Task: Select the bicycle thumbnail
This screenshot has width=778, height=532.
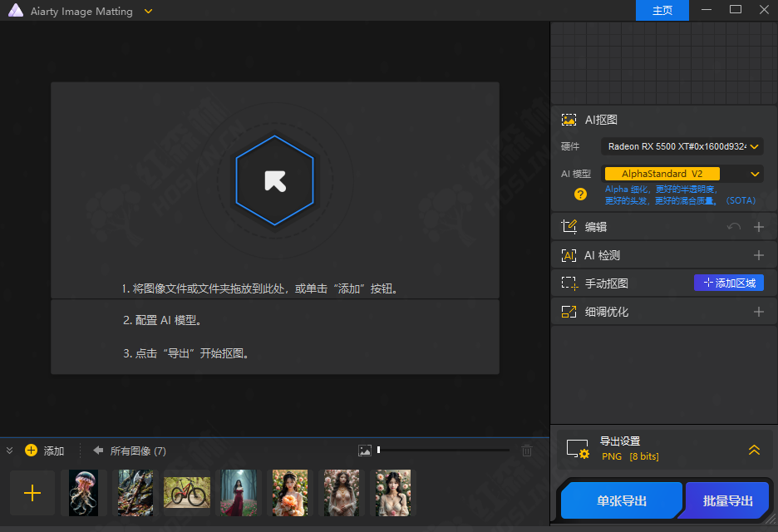Action: click(x=187, y=492)
